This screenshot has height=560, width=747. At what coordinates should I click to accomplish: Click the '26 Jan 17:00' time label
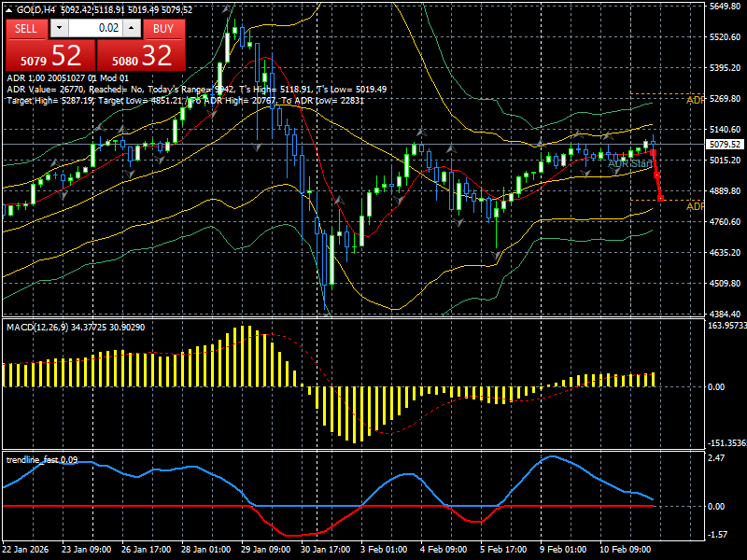(146, 549)
